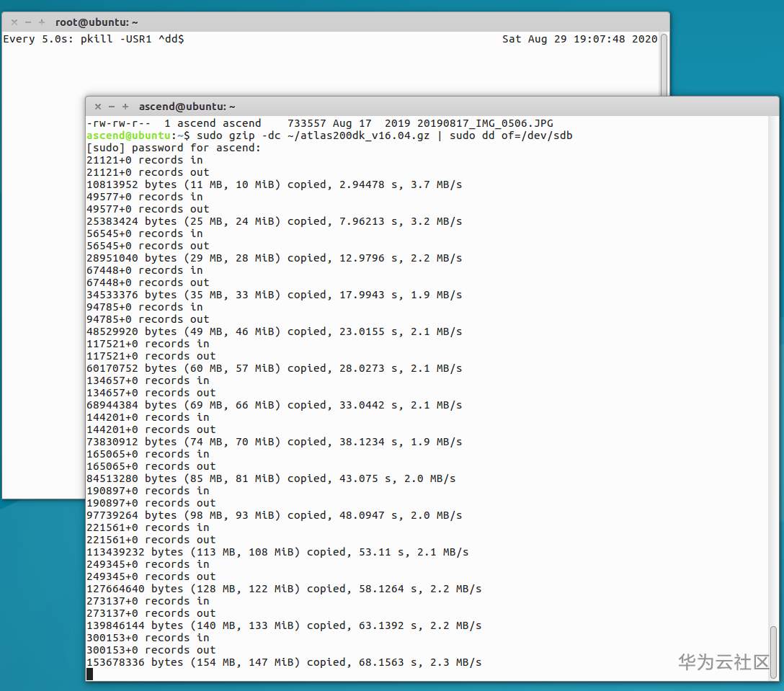Click the '25383424 bytes' copied line
Viewport: 784px width, 691px height.
[x=274, y=221]
